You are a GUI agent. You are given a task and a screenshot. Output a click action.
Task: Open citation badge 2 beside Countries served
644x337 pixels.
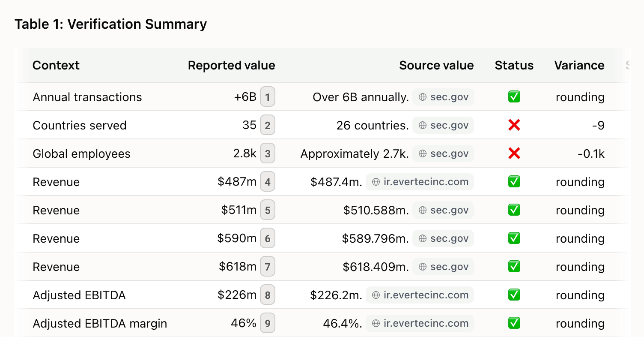click(268, 125)
